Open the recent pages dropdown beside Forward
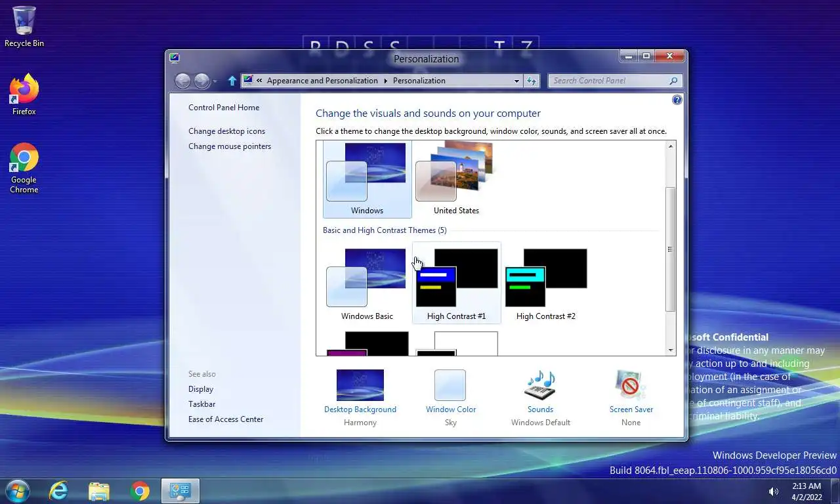 pyautogui.click(x=215, y=81)
